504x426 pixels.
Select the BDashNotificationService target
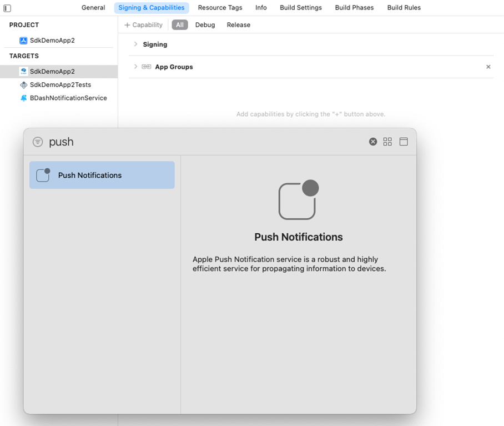pos(59,98)
